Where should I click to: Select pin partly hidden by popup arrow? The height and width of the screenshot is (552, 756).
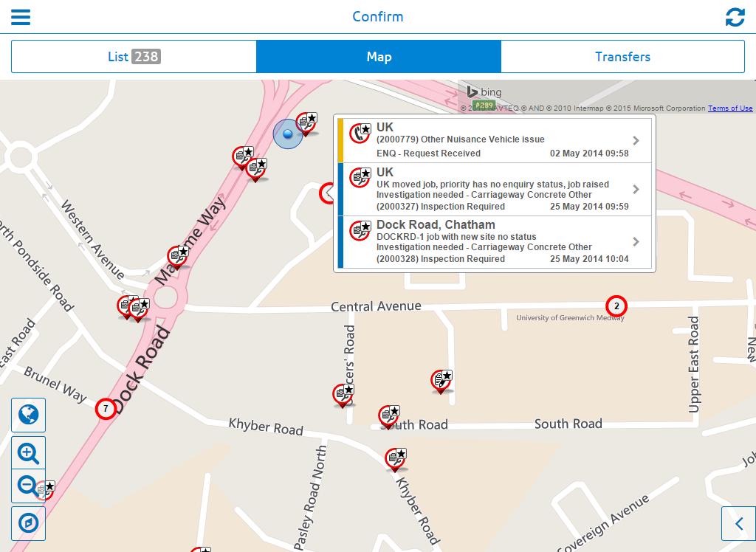pyautogui.click(x=326, y=193)
